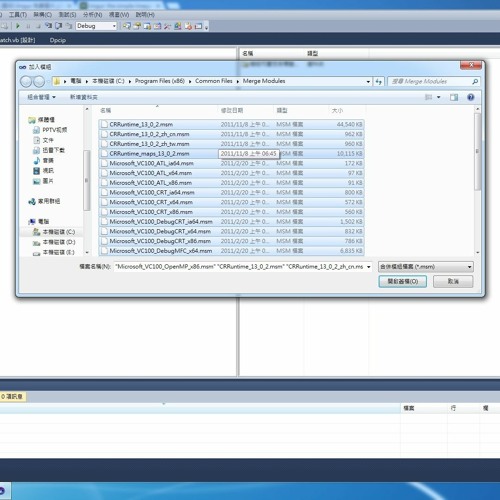
Task: Select file CRRuntime_13_0_2.msm
Action: click(x=231, y=124)
